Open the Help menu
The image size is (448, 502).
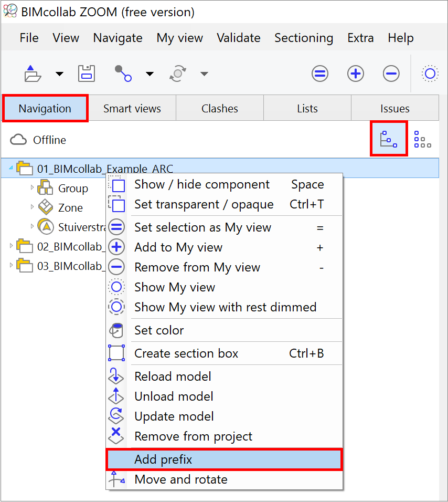[401, 38]
